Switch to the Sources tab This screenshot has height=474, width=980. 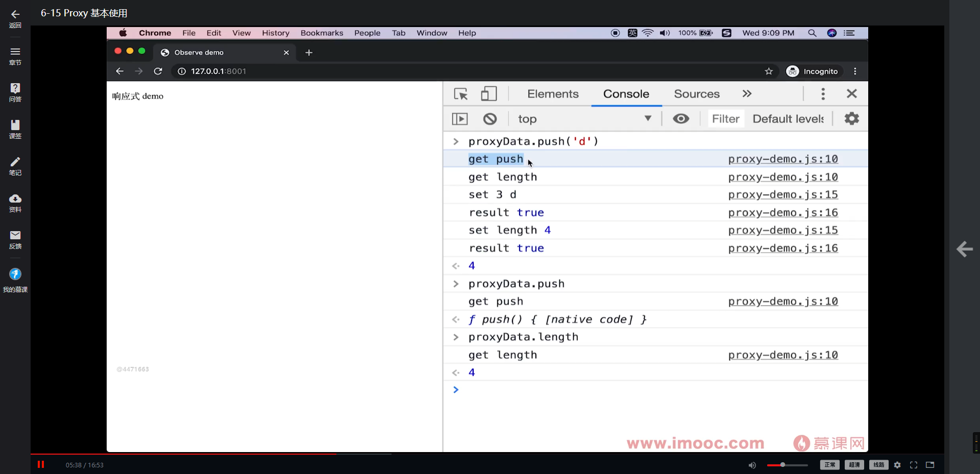click(x=697, y=94)
